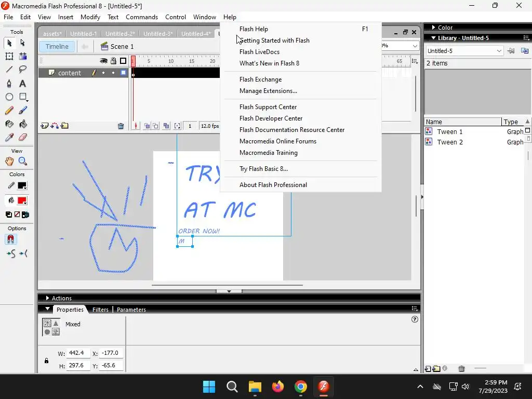The image size is (532, 399).
Task: Open the timeline options menu icon
Action: point(415,61)
